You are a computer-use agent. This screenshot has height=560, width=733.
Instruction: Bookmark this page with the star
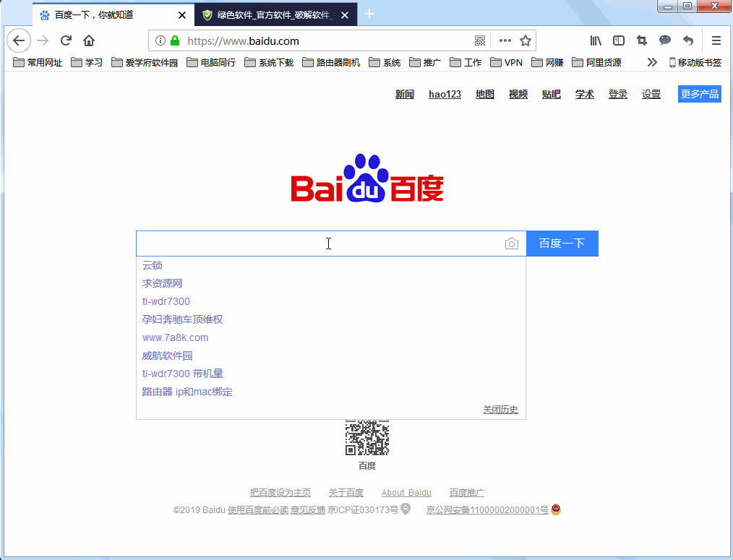pyautogui.click(x=526, y=40)
